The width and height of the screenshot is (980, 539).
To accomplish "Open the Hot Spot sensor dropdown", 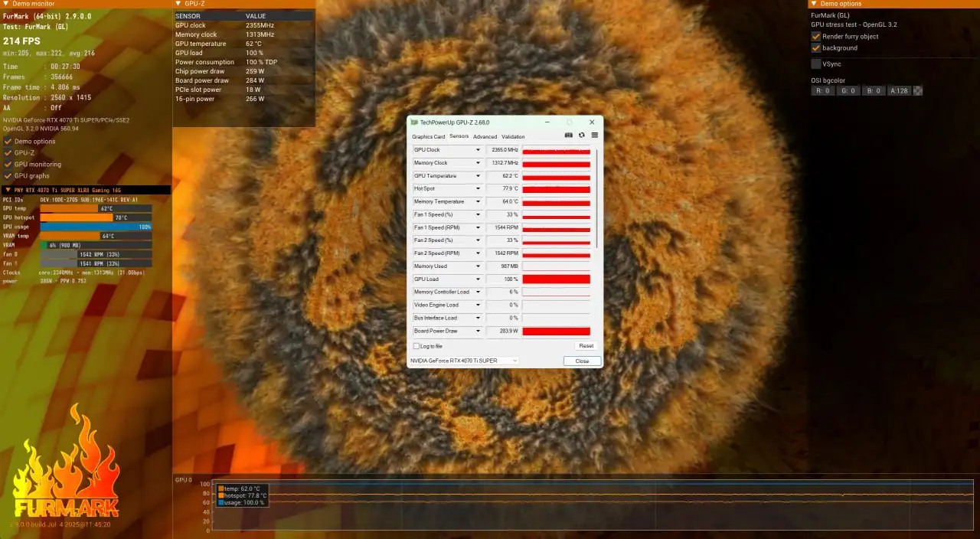I will (478, 189).
